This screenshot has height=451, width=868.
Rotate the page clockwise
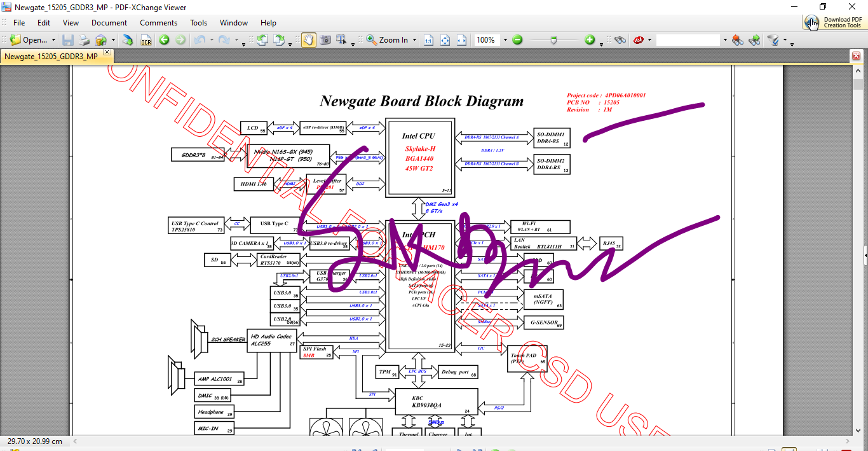(x=279, y=40)
